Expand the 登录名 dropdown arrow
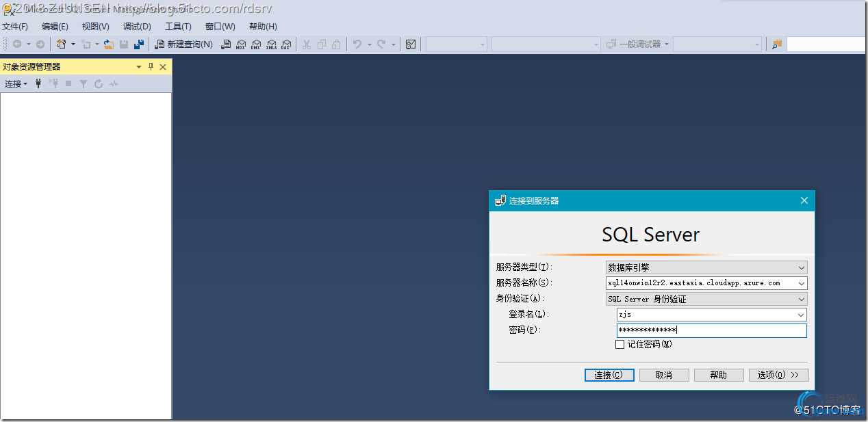 pyautogui.click(x=801, y=315)
